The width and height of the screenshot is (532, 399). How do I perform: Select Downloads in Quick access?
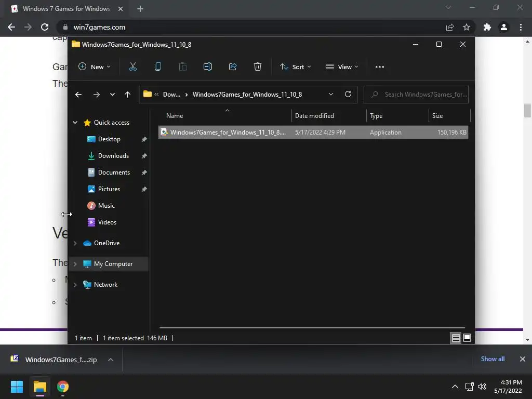113,156
